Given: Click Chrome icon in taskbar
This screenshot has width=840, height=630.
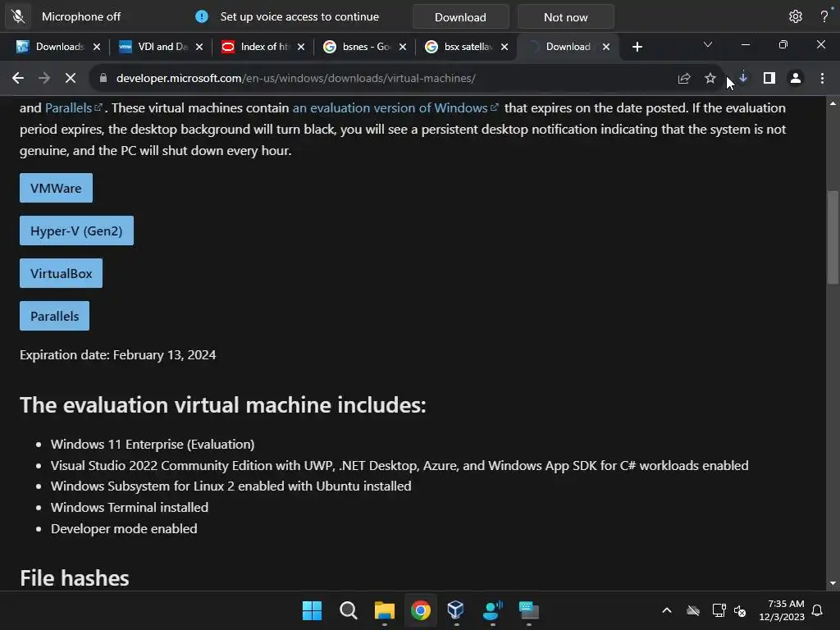Looking at the screenshot, I should click(x=421, y=610).
